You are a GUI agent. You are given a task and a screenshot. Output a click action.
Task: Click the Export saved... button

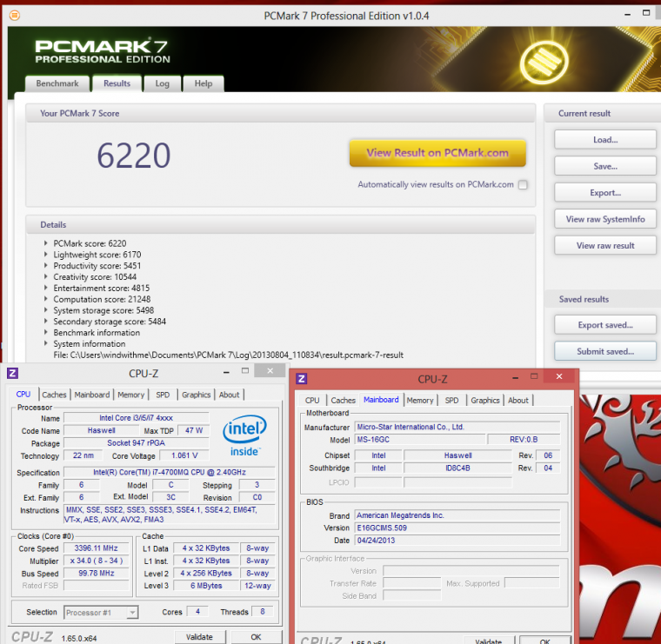coord(605,325)
